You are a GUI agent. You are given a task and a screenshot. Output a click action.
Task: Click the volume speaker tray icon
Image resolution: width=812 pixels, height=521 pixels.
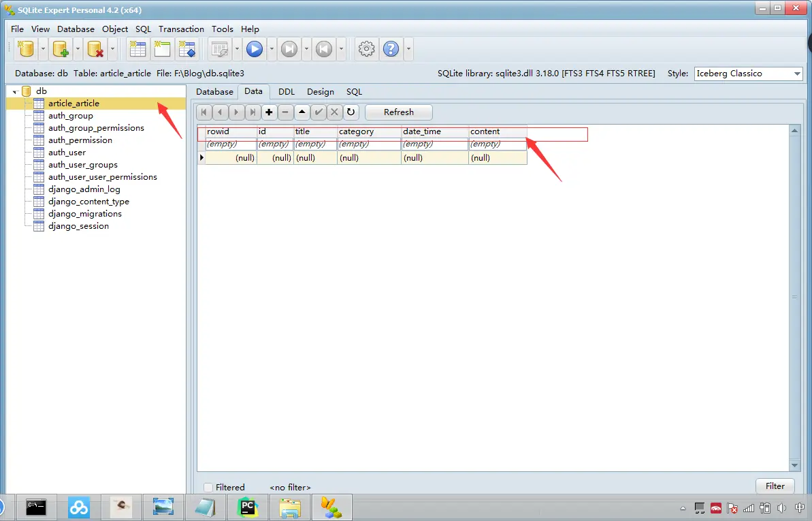tap(781, 508)
